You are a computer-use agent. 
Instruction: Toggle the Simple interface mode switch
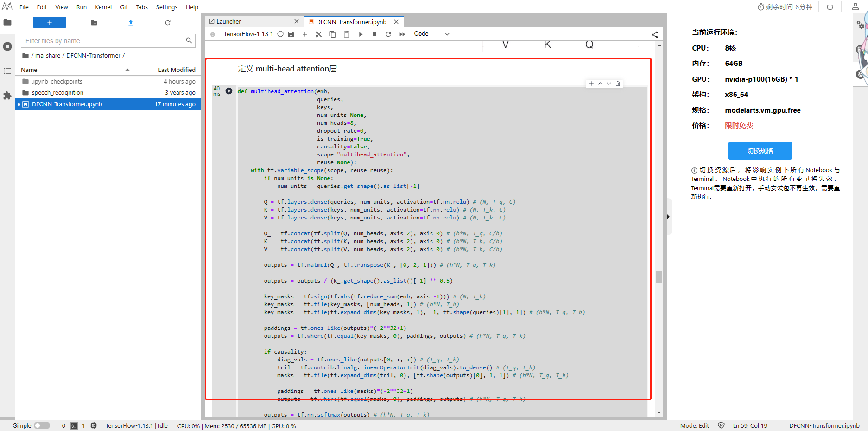point(42,425)
